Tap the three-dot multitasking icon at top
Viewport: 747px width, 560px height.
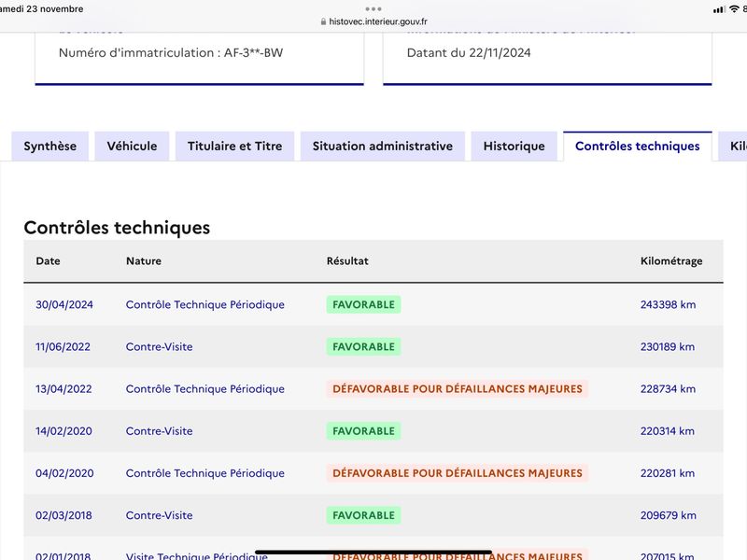pyautogui.click(x=373, y=8)
